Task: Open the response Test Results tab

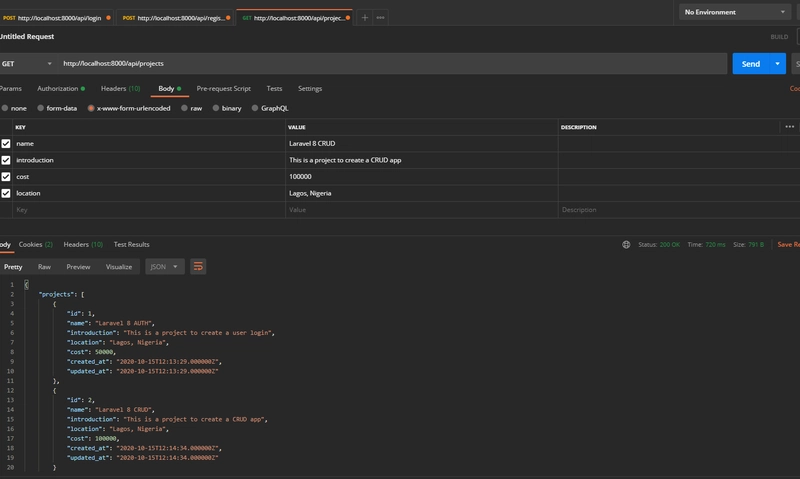Action: [132, 245]
